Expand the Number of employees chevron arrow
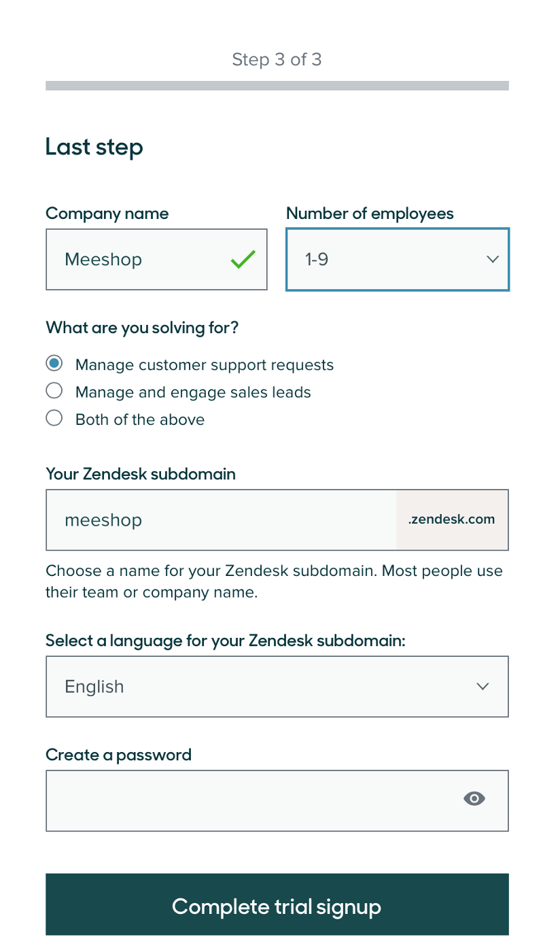 [493, 259]
